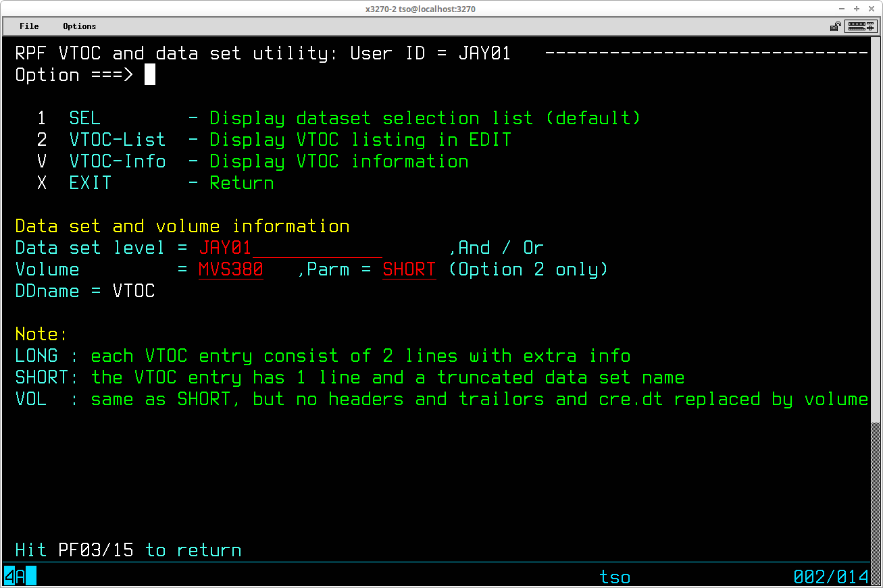Viewport: 883px width, 588px height.
Task: Click 'Display dataset selection list (default)' text
Action: pyautogui.click(x=425, y=118)
